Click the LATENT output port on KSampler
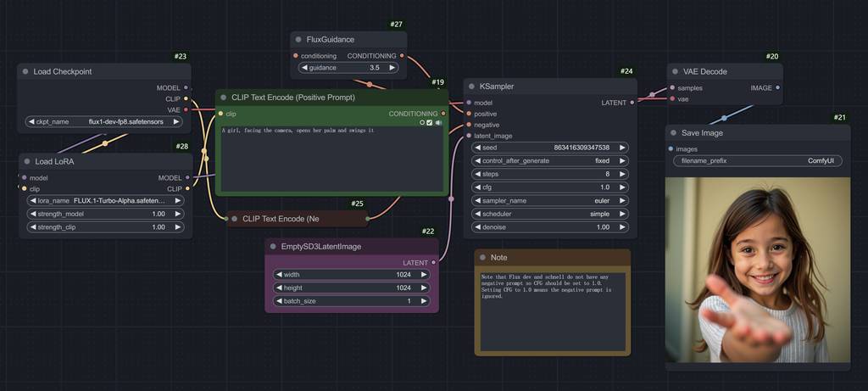Image resolution: width=868 pixels, height=391 pixels. click(x=632, y=103)
